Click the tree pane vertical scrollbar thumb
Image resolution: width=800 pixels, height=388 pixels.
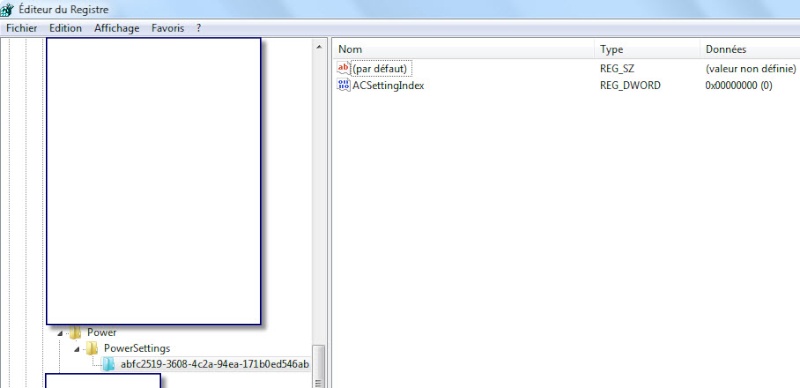click(319, 367)
